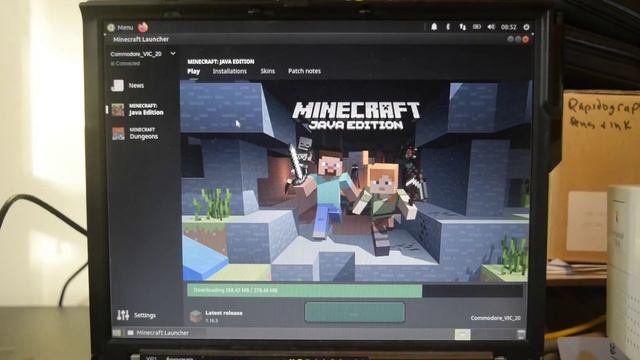
Task: Open the News section in the sidebar
Action: click(128, 85)
